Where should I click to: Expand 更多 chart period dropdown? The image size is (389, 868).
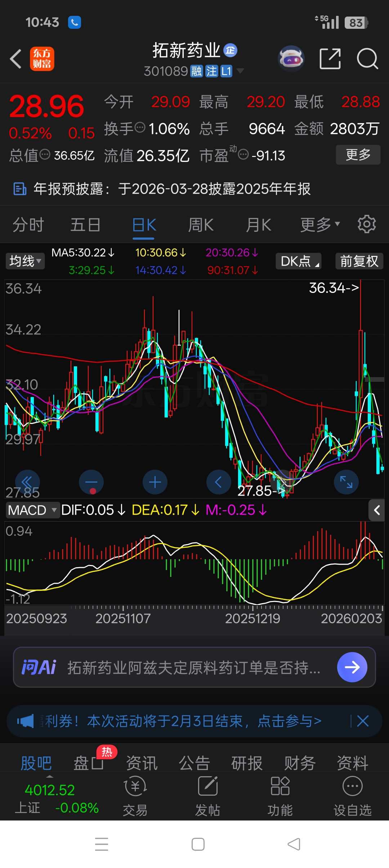(320, 225)
